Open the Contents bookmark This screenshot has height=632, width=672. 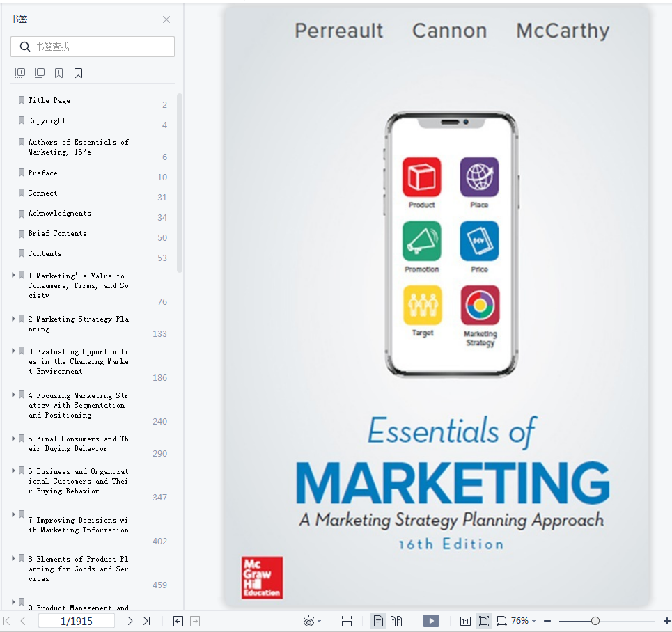(45, 253)
